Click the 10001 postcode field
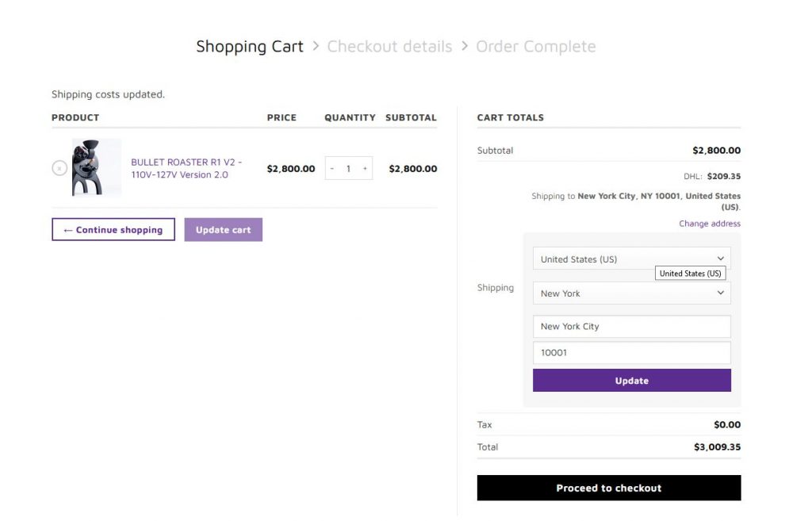The width and height of the screenshot is (812, 521). click(631, 353)
